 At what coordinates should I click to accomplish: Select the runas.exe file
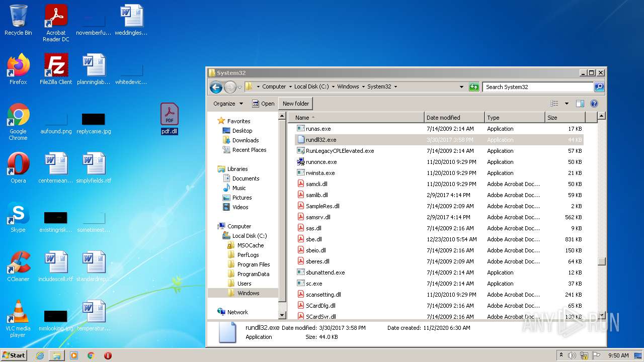pos(439,129)
